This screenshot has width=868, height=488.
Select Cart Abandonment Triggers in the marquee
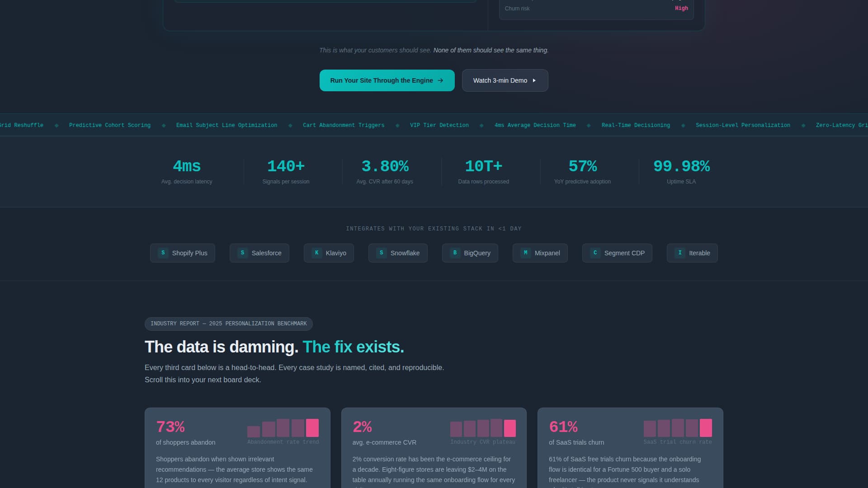point(343,125)
